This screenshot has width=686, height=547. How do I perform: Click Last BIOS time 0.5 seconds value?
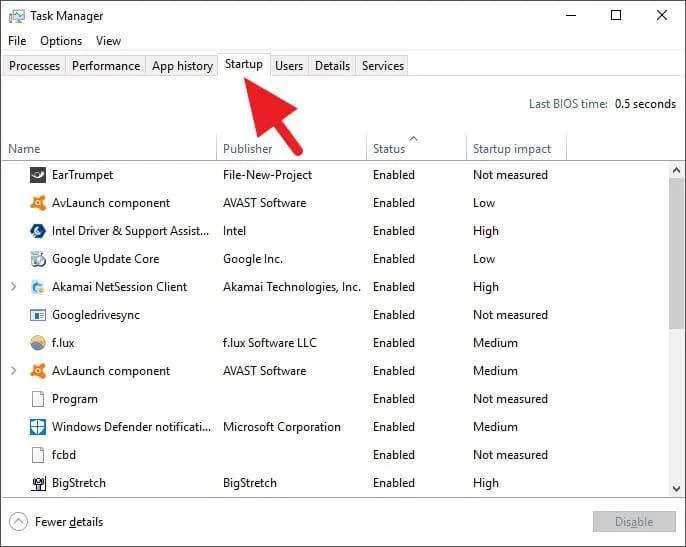coord(645,104)
